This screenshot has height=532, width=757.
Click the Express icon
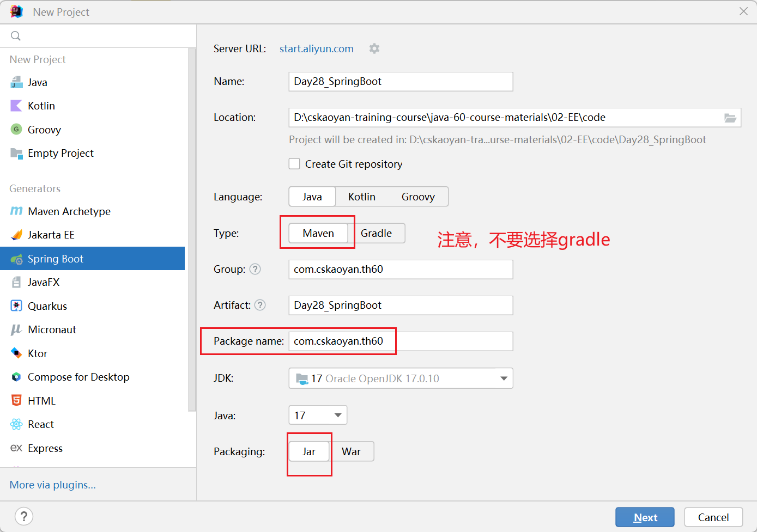tap(16, 448)
